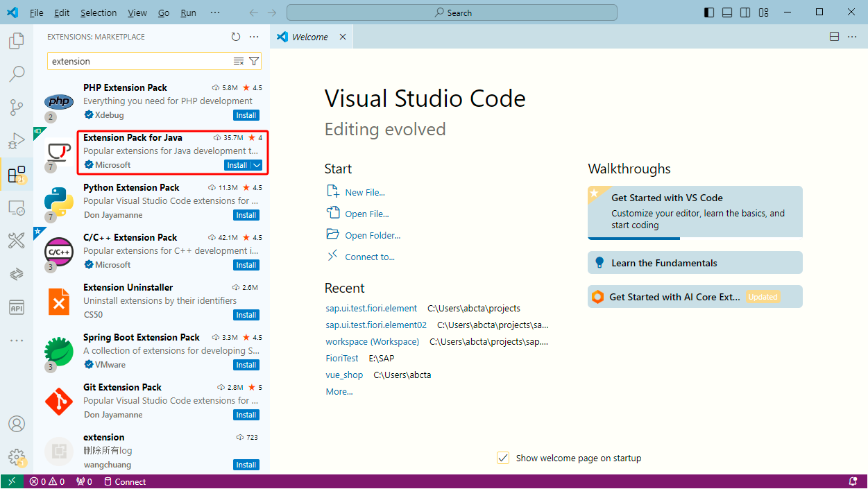Open the overflow menu after Run
This screenshot has height=489, width=868.
click(215, 12)
